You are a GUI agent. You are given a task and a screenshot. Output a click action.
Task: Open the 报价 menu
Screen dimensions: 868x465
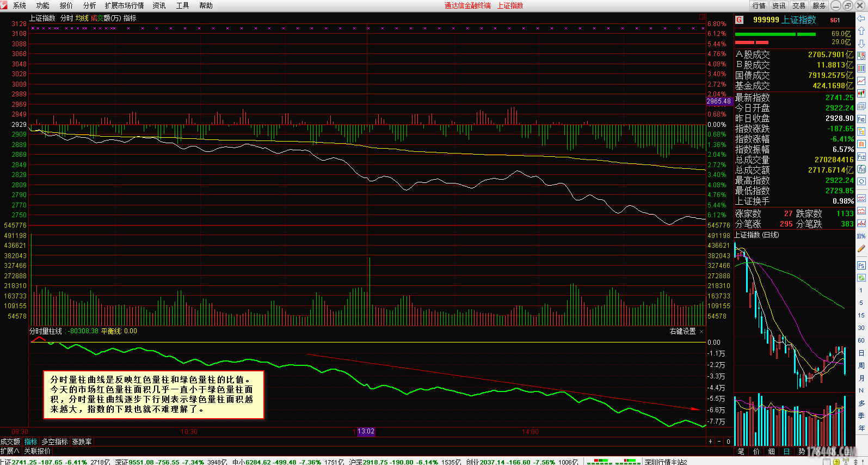click(x=66, y=5)
